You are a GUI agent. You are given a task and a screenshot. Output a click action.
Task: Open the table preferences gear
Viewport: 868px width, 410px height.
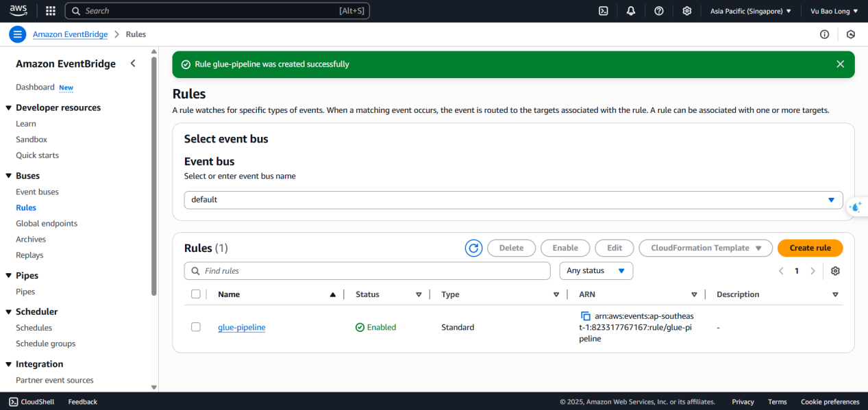tap(835, 271)
